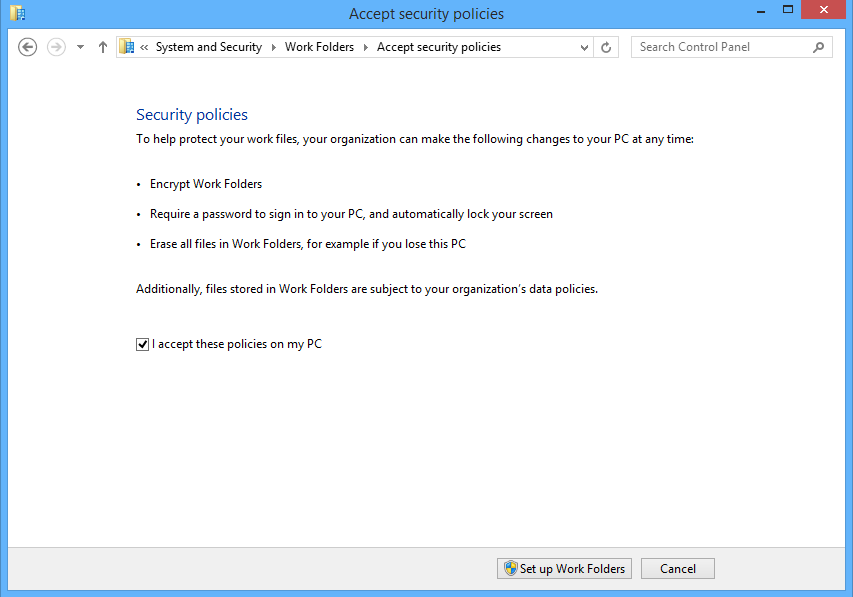Click Accept security policies breadcrumb
The image size is (853, 597).
[x=438, y=47]
